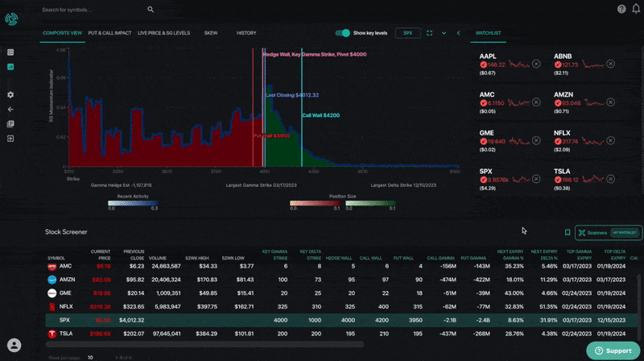Screen dimensions: 644x361
Task: Sort by the Volume column header
Action: click(158, 258)
